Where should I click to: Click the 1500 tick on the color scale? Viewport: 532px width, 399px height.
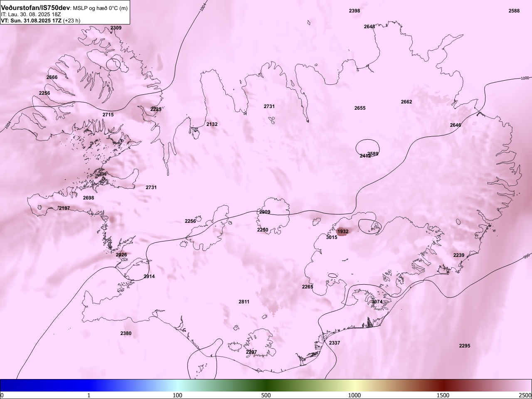(443, 395)
